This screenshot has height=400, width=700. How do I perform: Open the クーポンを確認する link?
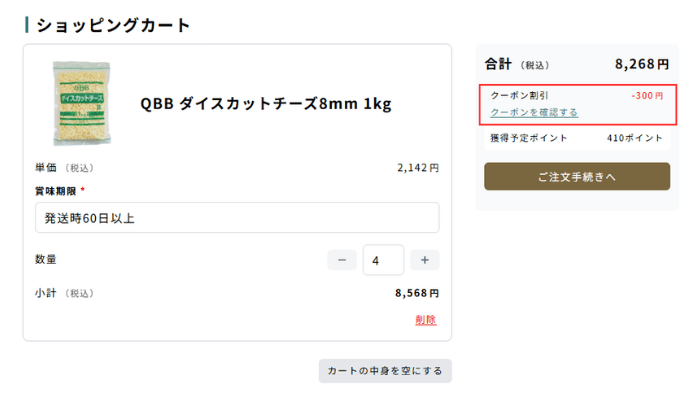(534, 112)
